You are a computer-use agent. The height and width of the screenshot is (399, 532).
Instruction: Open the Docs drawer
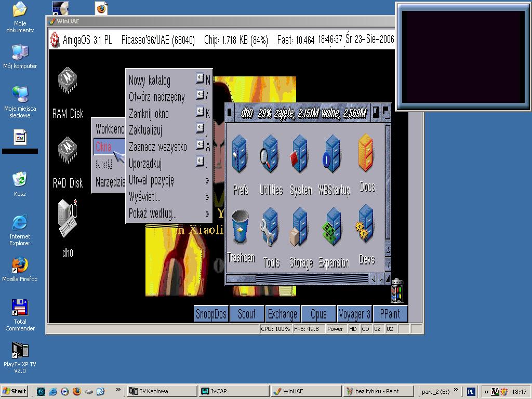[x=366, y=153]
